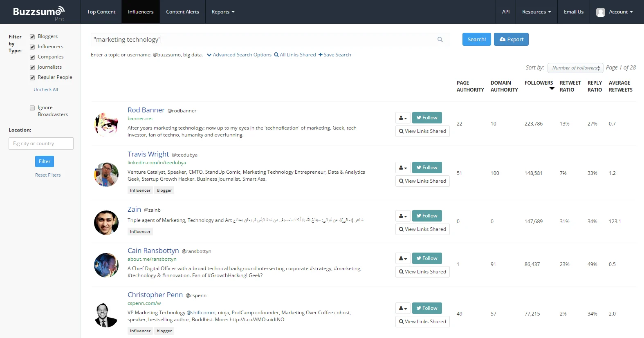Image resolution: width=644 pixels, height=338 pixels.
Task: Open the Content Alerts tab
Action: (182, 12)
